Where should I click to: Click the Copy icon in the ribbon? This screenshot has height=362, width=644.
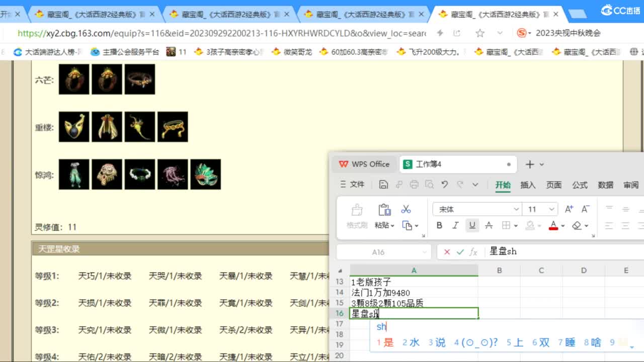(x=407, y=226)
